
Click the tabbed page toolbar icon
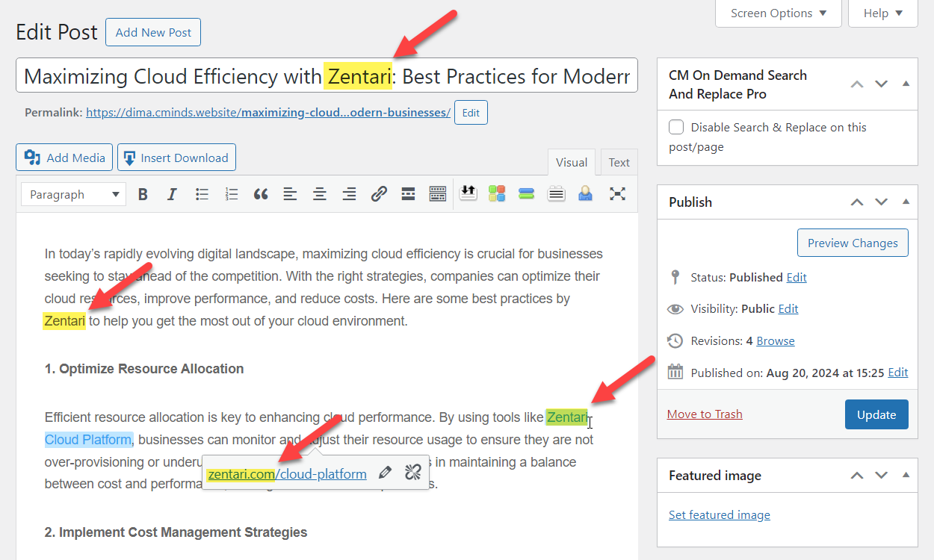pos(556,193)
